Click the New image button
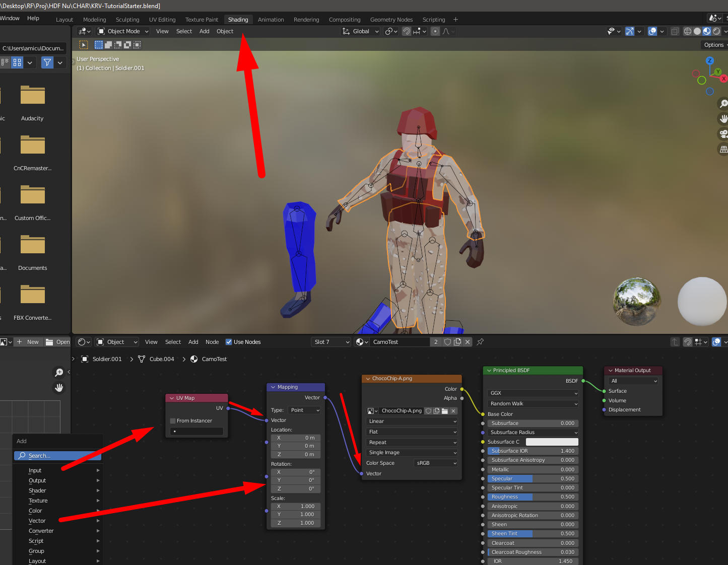 point(28,342)
